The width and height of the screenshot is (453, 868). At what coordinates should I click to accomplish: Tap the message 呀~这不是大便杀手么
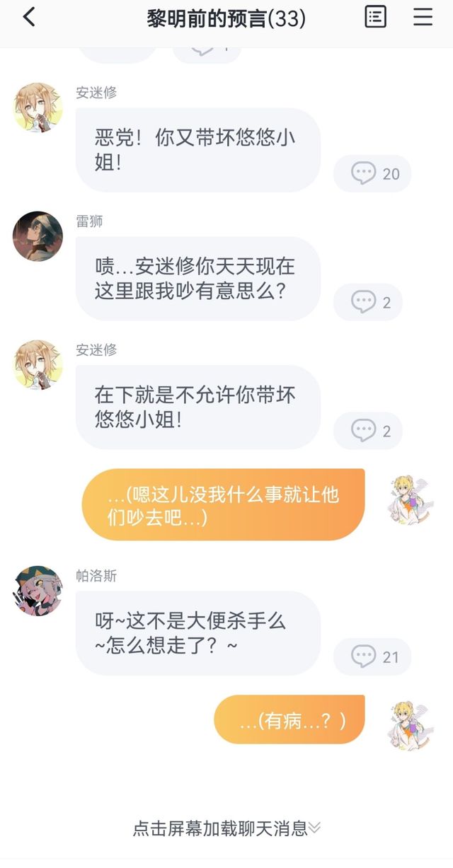point(198,633)
